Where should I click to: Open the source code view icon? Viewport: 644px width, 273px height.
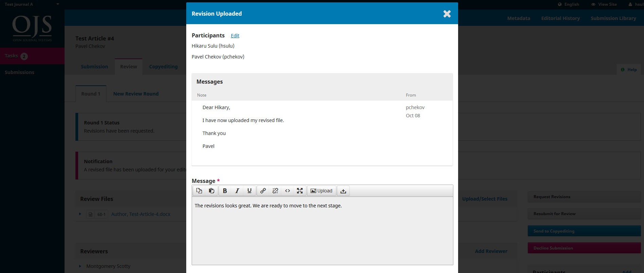[287, 191]
